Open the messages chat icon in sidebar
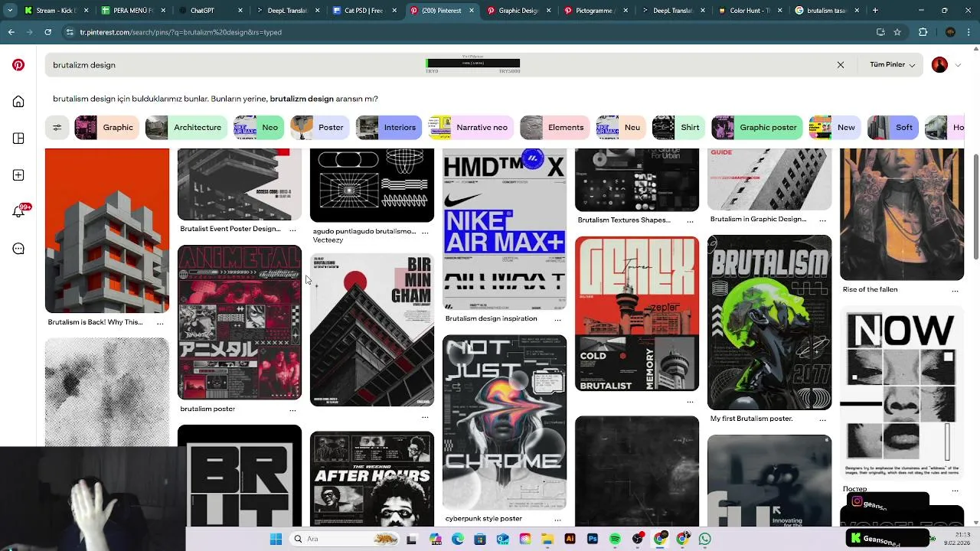This screenshot has width=980, height=551. click(18, 249)
